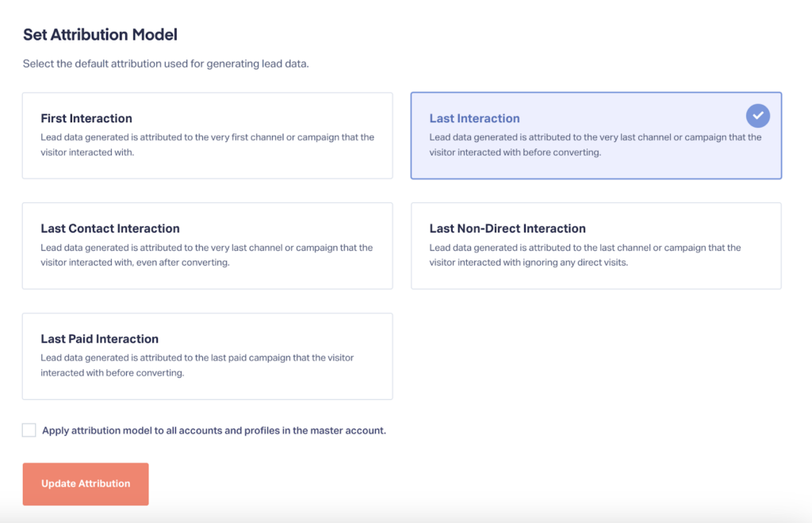Click description mentioning 'last paid campaign'
This screenshot has width=812, height=523.
tap(197, 365)
